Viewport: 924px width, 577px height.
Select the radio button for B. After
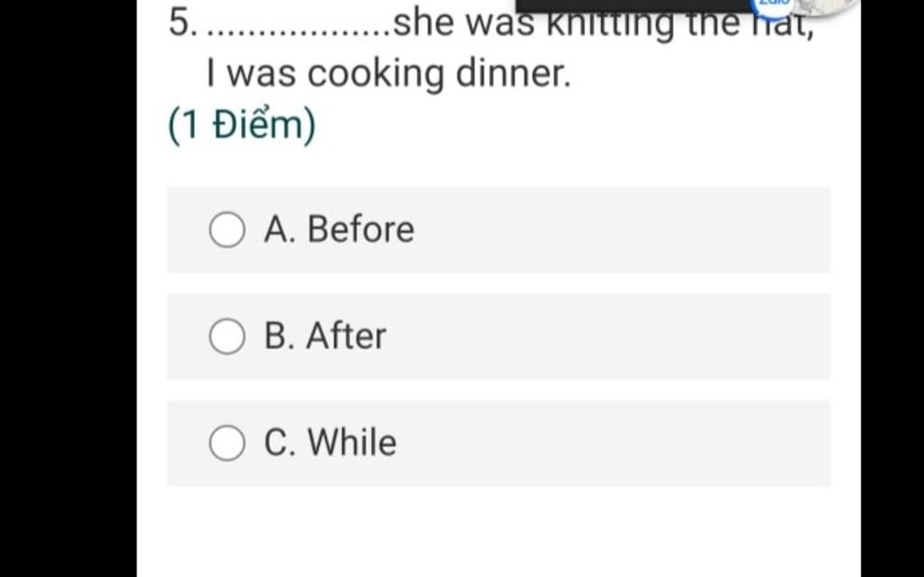coord(226,336)
